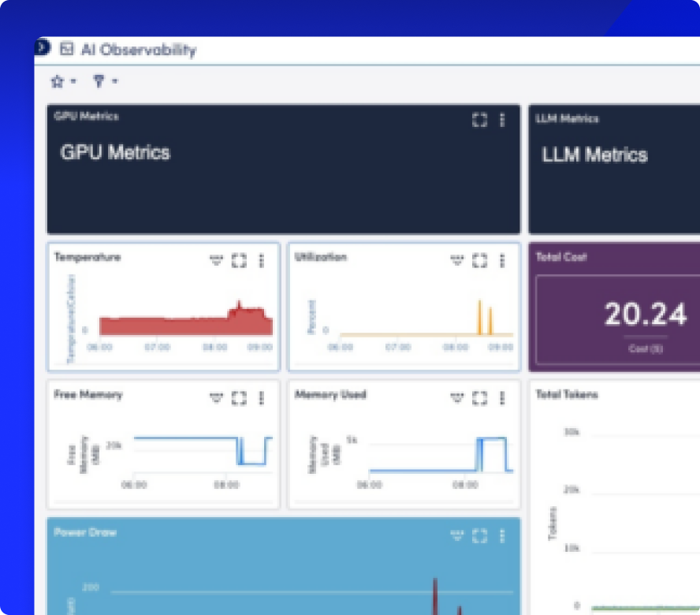Image resolution: width=700 pixels, height=615 pixels.
Task: Open the Memory Used panel's kebab menu
Action: (502, 397)
